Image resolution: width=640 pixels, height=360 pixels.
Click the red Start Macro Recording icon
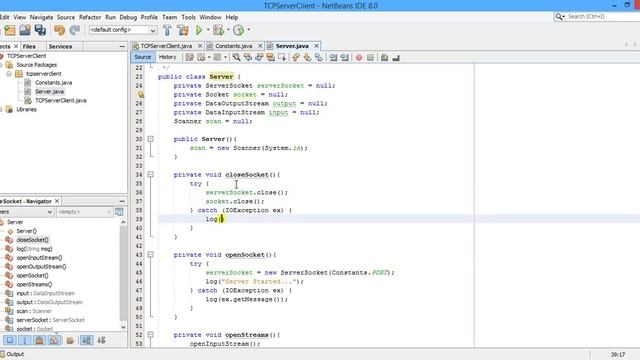(359, 58)
